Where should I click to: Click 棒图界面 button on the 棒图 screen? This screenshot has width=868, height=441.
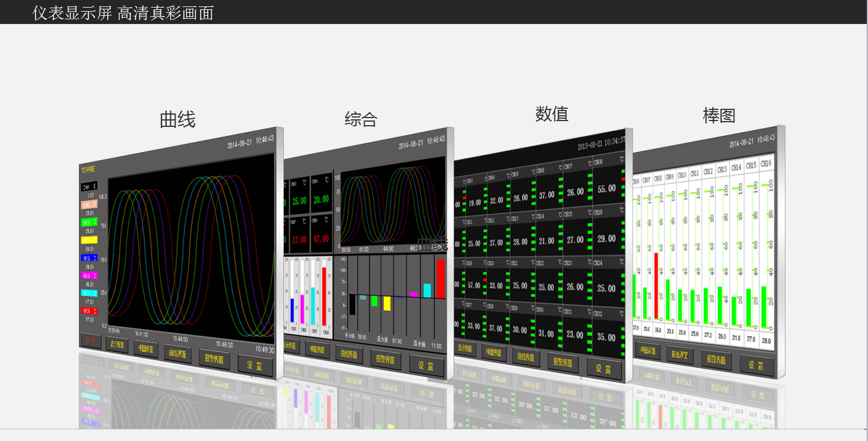647,350
